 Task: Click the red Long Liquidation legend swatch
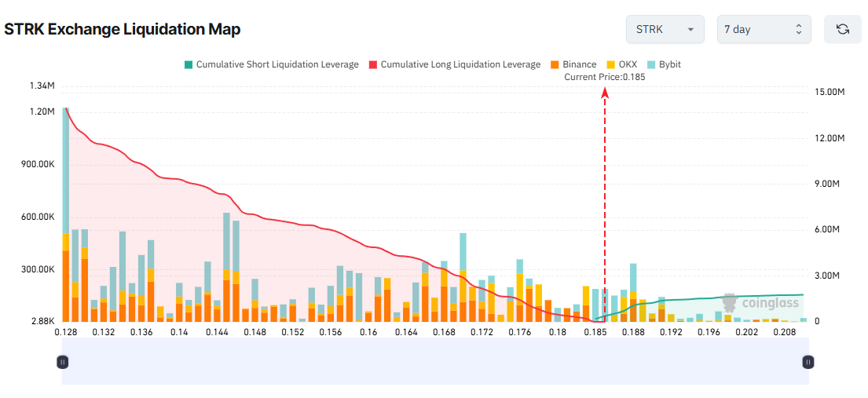pyautogui.click(x=372, y=64)
